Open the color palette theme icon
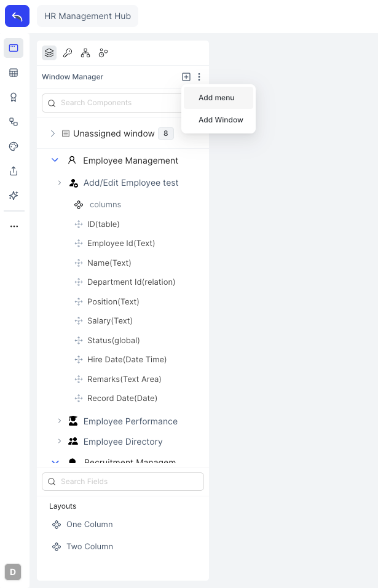The image size is (378, 588). coord(14,146)
